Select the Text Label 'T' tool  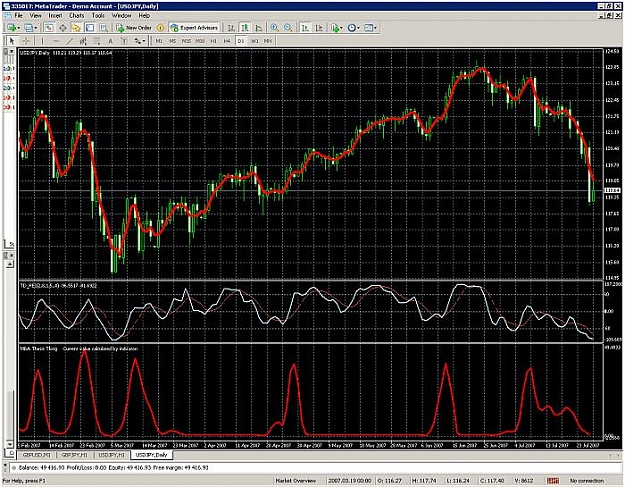pos(124,41)
